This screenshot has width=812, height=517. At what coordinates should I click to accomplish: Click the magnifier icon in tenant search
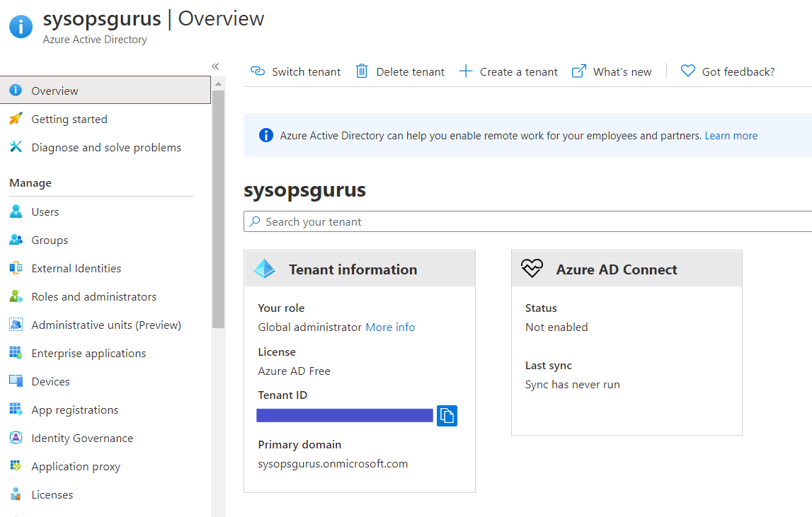(x=254, y=221)
